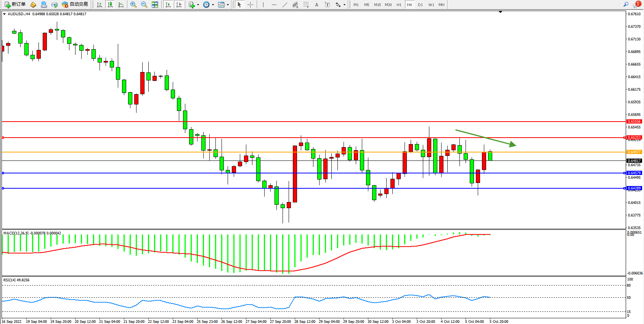644x324 pixels.
Task: Open the search magnifier at top right
Action: 626,5
